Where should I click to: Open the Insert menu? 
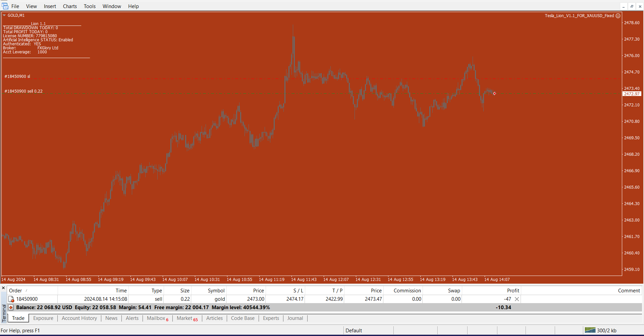coord(50,6)
